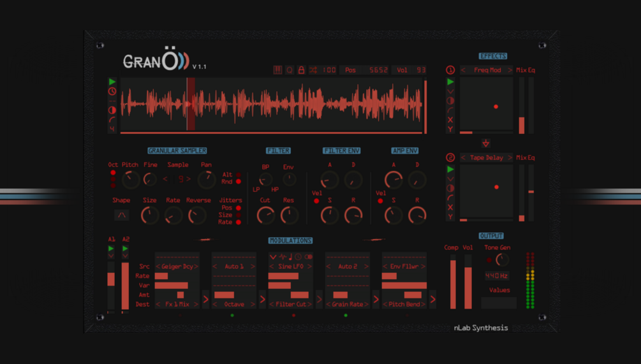
Task: Activate A1 automation play button
Action: (x=111, y=249)
